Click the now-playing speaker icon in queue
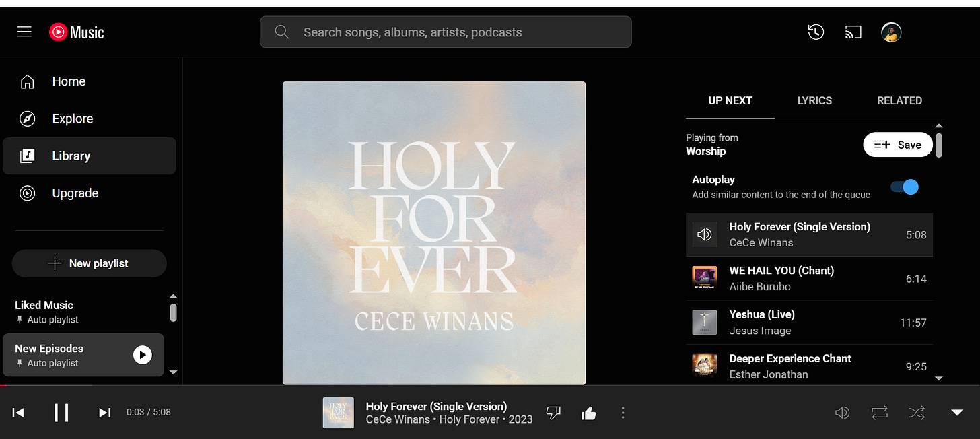The image size is (980, 439). click(704, 234)
